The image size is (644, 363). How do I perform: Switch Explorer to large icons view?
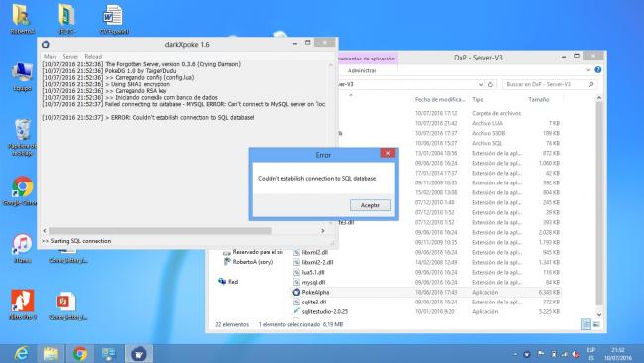click(596, 324)
